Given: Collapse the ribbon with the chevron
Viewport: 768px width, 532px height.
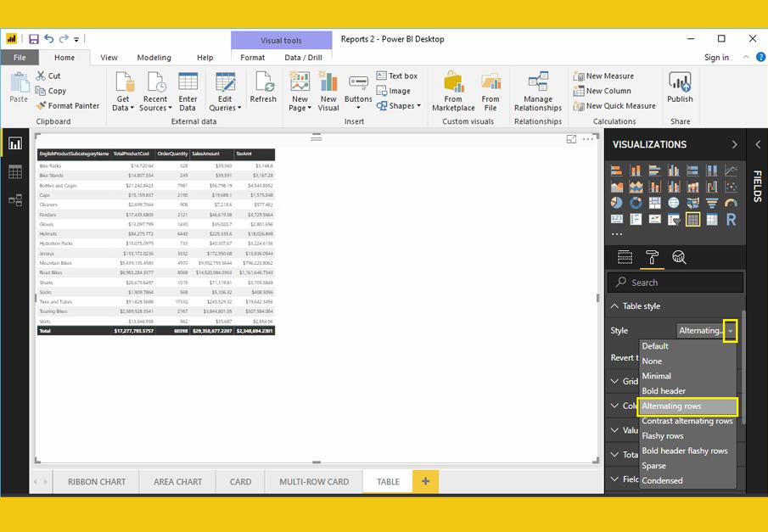Looking at the screenshot, I should (x=746, y=57).
